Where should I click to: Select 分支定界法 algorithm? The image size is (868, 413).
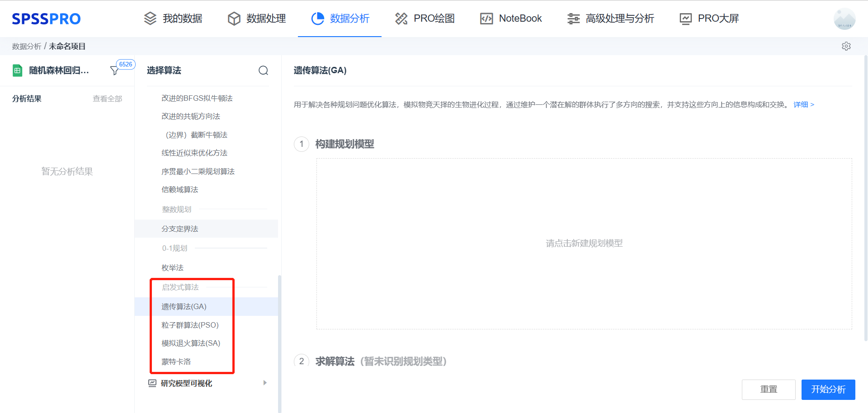click(206, 229)
